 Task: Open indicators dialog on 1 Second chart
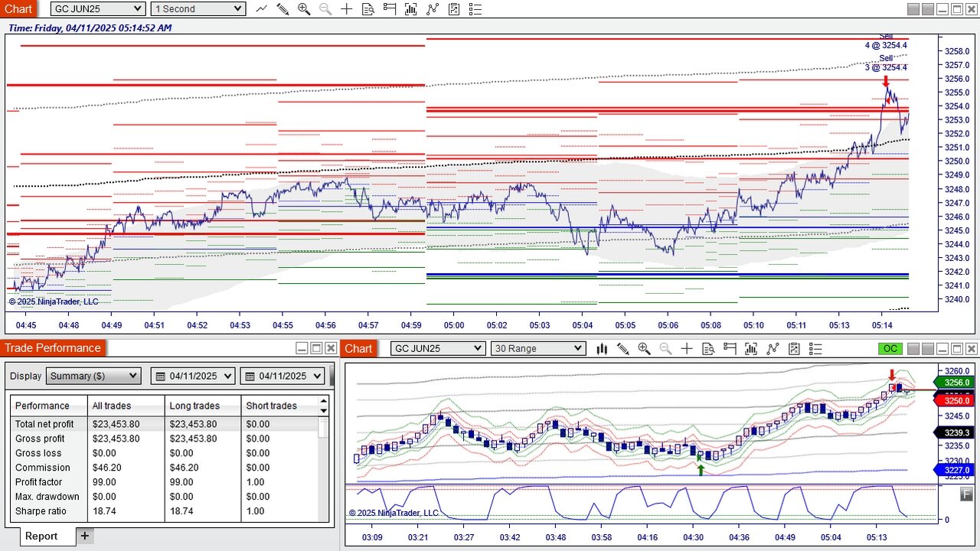click(411, 8)
